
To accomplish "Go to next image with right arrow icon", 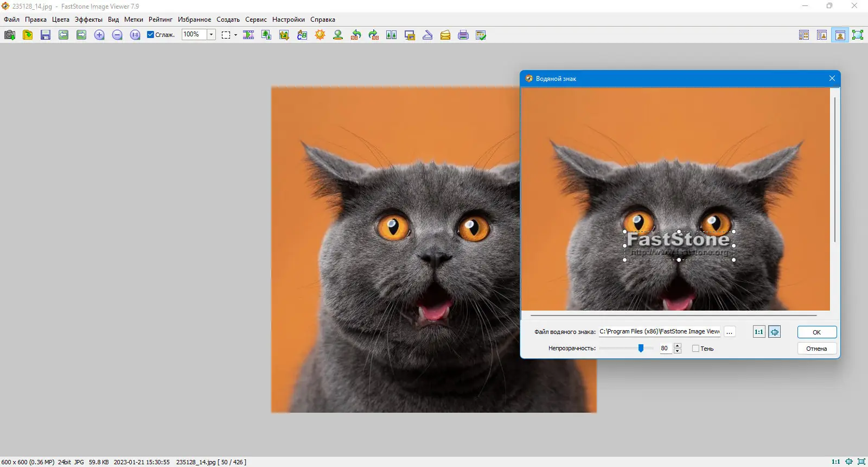I will click(81, 35).
